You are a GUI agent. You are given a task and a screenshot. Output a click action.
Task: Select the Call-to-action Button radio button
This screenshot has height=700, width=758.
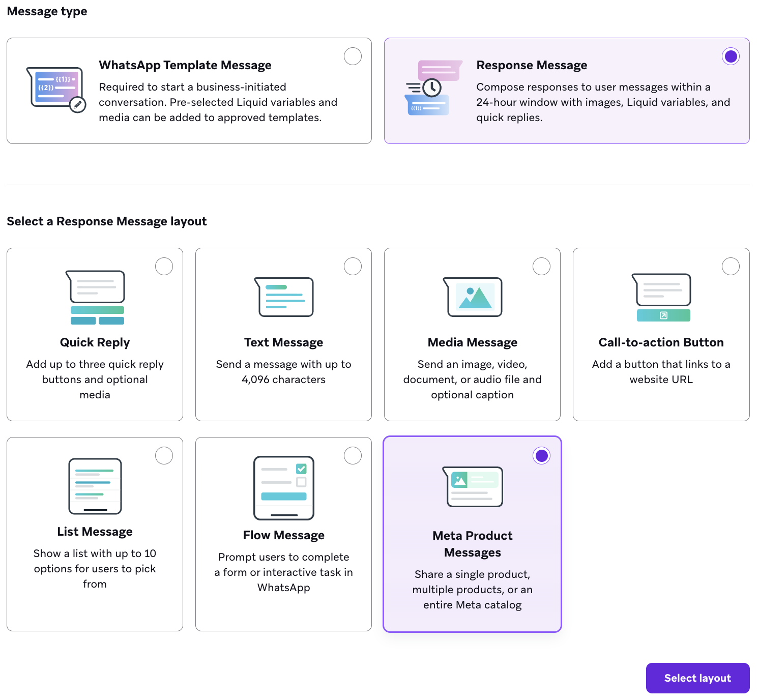(731, 266)
